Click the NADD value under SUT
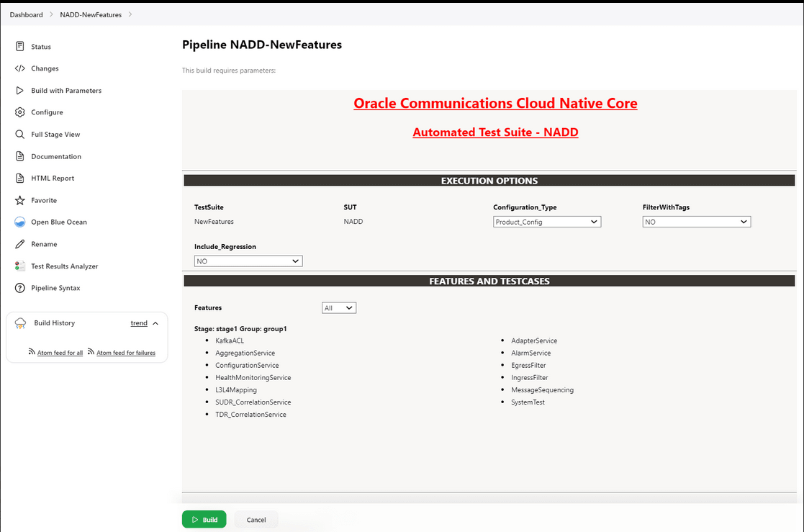Viewport: 804px width, 532px height. pyautogui.click(x=353, y=222)
